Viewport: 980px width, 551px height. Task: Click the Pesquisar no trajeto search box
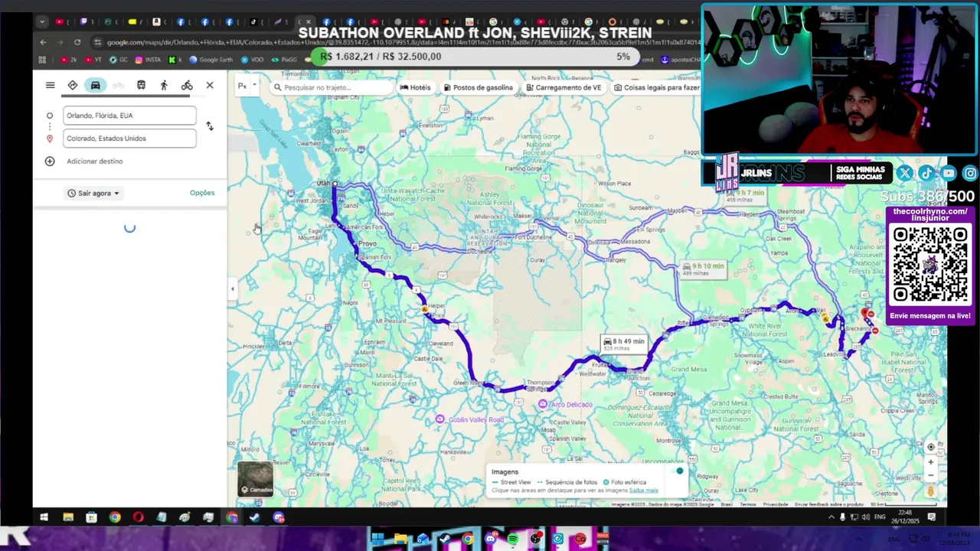point(332,87)
